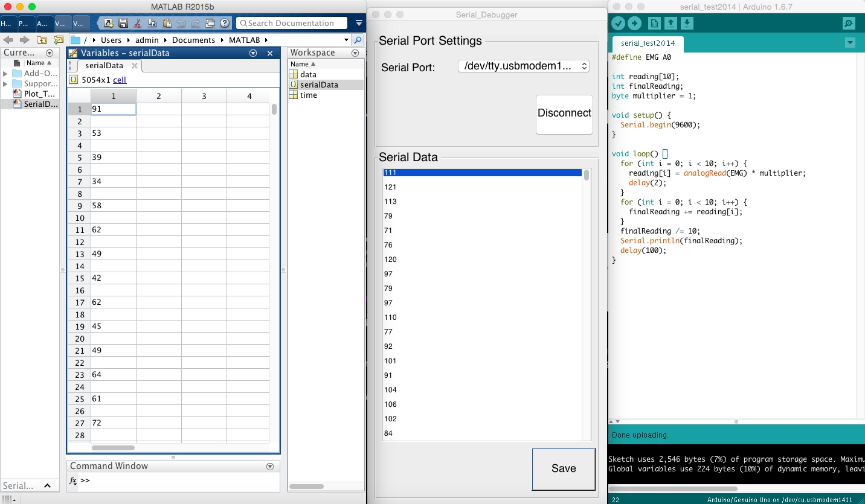Create new sketch in Arduino toolbar
The image size is (865, 504).
(654, 24)
